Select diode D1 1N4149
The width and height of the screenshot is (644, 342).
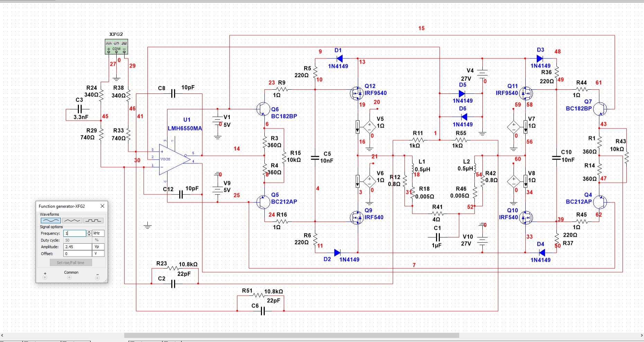click(339, 58)
